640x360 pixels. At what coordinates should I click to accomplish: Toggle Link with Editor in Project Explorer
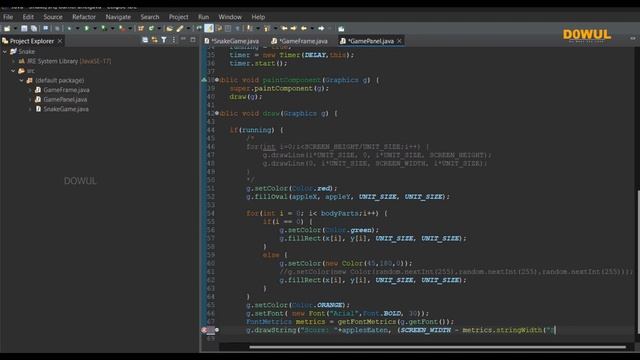(155, 40)
